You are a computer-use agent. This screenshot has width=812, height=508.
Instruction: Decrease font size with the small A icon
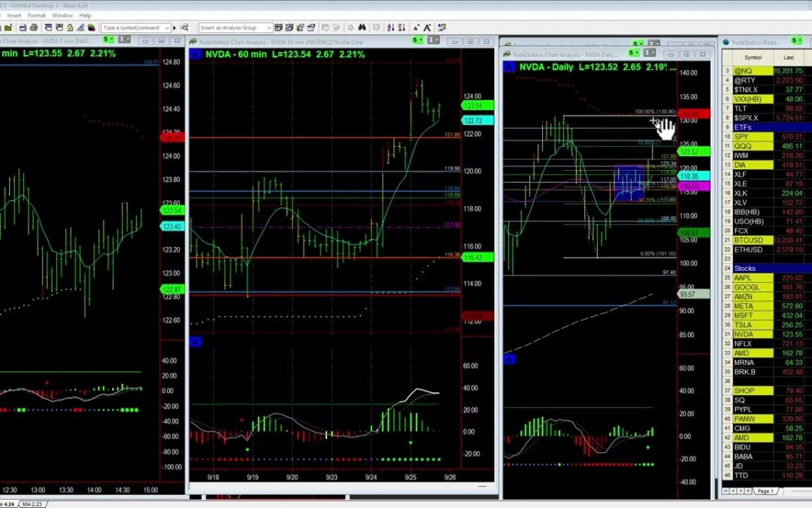pos(417,28)
